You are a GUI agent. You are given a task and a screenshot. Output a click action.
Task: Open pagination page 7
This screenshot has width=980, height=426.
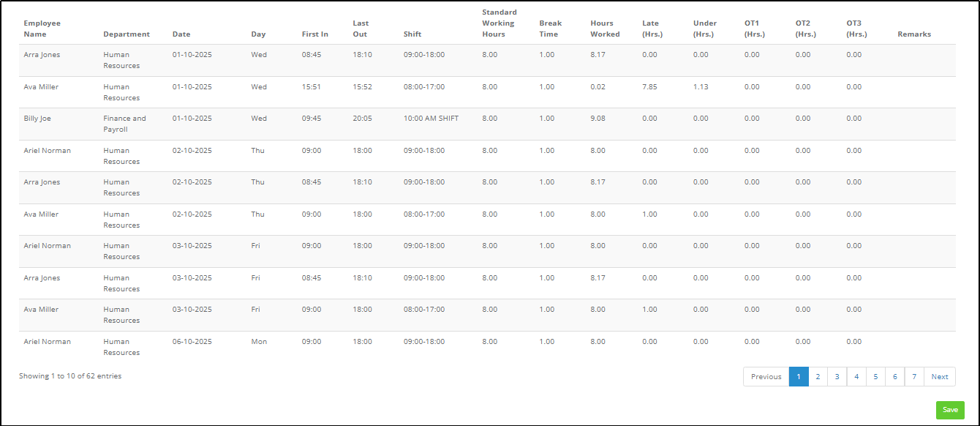tap(914, 376)
